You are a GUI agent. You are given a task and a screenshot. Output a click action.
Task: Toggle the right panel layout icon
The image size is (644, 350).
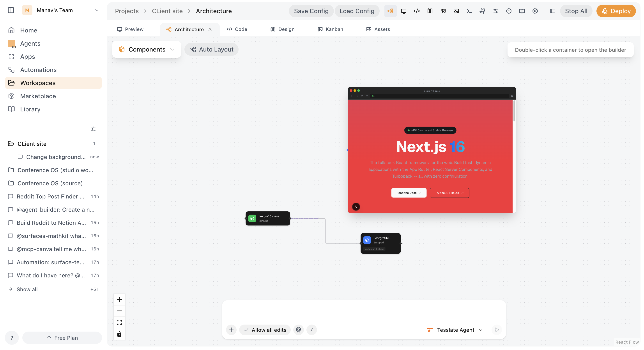tap(552, 11)
